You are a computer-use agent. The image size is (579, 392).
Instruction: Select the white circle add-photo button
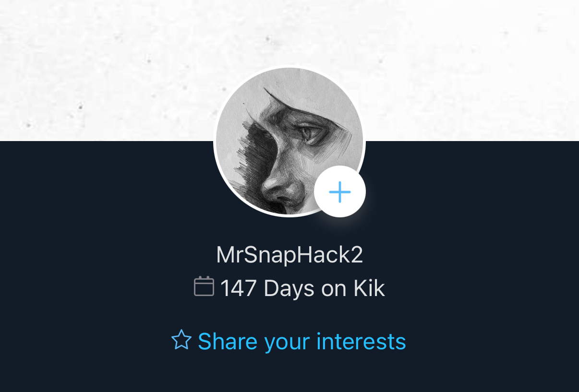pyautogui.click(x=340, y=192)
